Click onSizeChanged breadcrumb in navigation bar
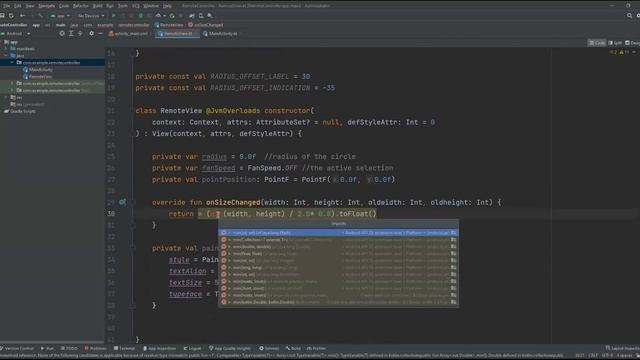 pos(206,25)
